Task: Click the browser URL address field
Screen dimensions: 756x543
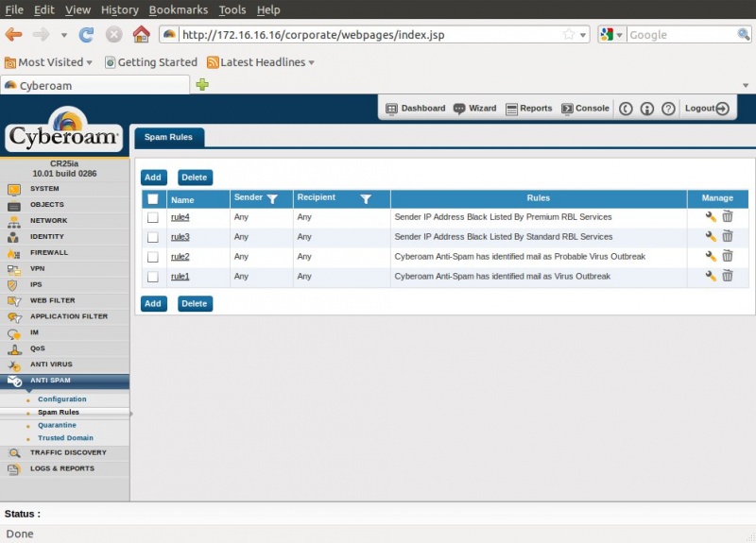Action: pos(369,35)
